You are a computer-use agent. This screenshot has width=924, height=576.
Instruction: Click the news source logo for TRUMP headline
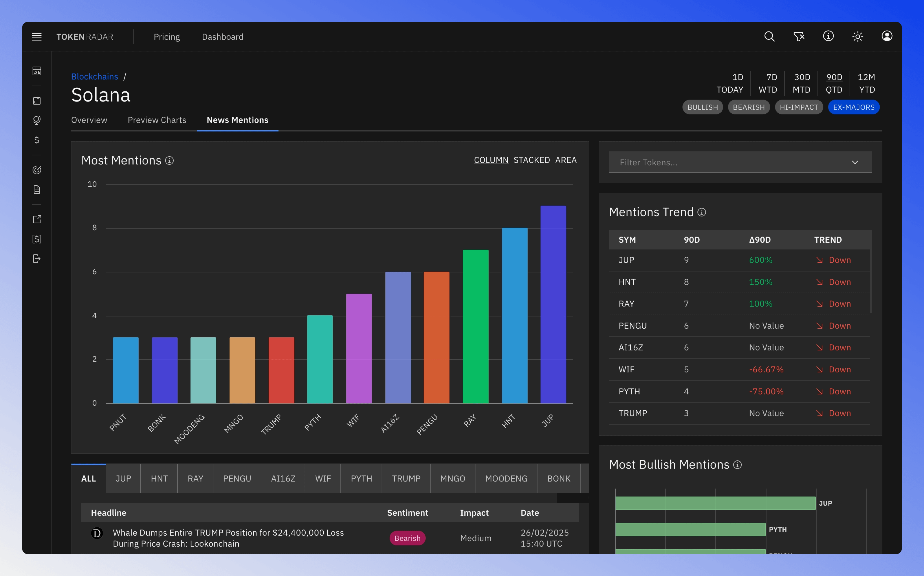click(x=97, y=533)
